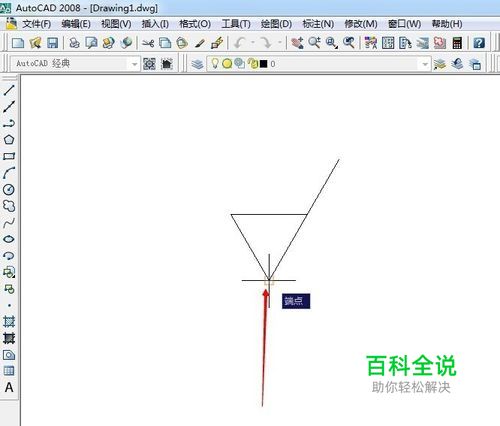Expand the layer list dropdown arrow
The image size is (500, 426).
(425, 64)
